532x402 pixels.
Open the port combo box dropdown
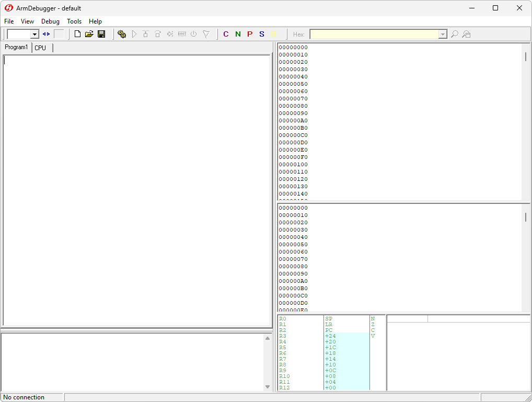34,35
